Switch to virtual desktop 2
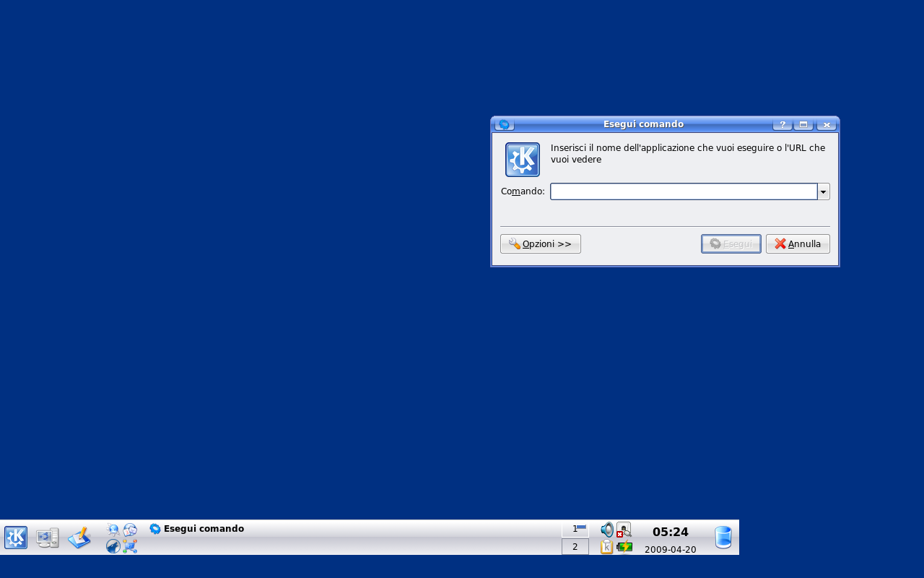Viewport: 924px width, 578px height. [x=575, y=547]
